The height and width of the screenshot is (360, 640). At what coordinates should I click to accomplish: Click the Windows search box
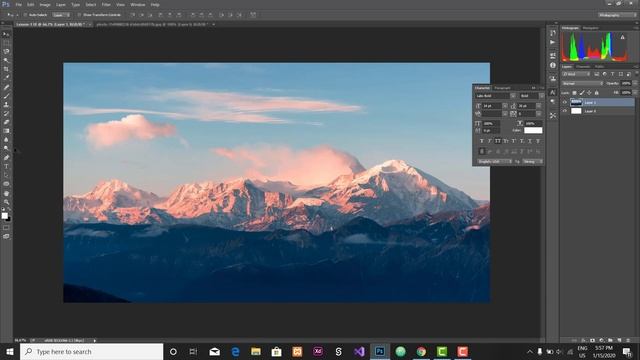[x=91, y=351]
